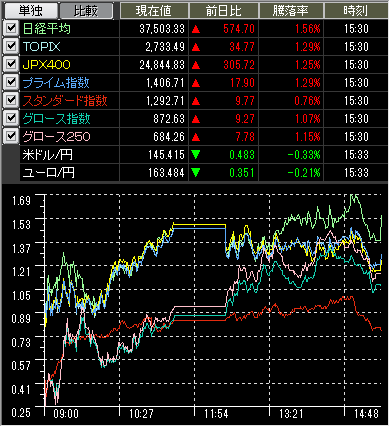Click the TOPIX red up-arrow indicator
390x427 pixels.
coord(196,47)
